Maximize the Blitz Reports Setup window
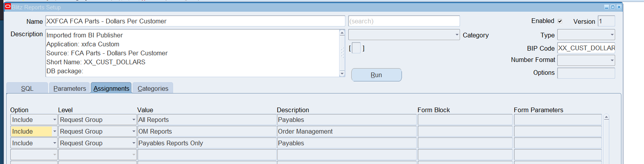 pyautogui.click(x=613, y=7)
